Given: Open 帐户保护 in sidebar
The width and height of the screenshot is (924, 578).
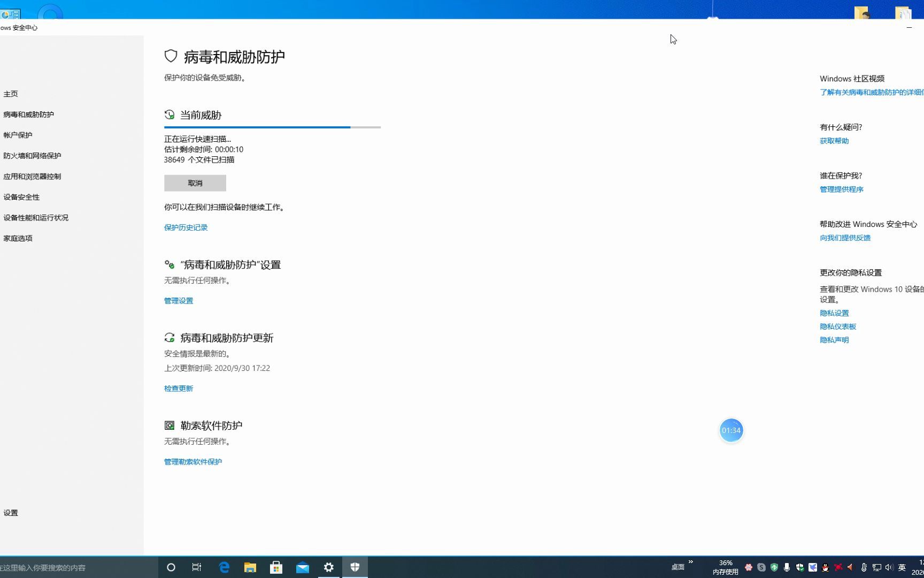Looking at the screenshot, I should pyautogui.click(x=18, y=135).
